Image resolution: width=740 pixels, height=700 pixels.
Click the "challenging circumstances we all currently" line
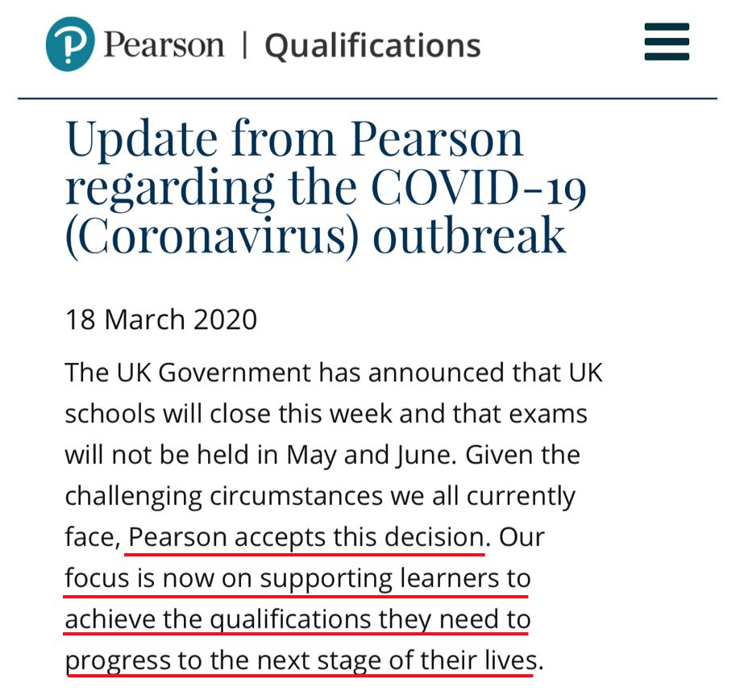319,496
